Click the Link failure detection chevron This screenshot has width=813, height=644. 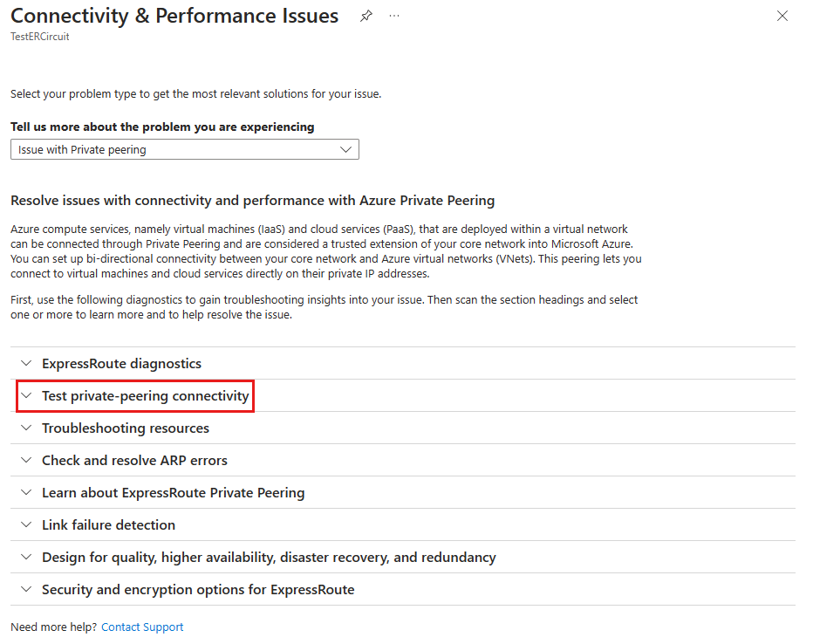[25, 524]
